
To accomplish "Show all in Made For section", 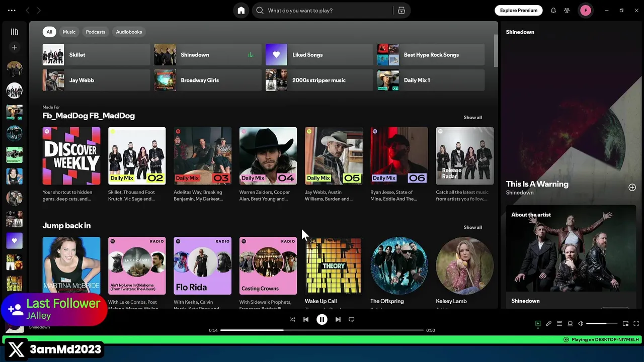I will [472, 118].
